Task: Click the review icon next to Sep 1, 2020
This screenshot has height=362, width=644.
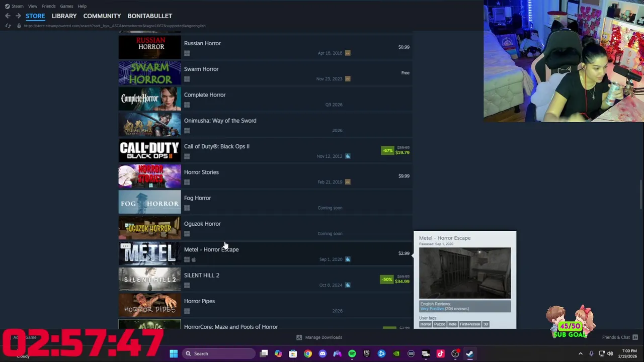Action: [x=348, y=259]
